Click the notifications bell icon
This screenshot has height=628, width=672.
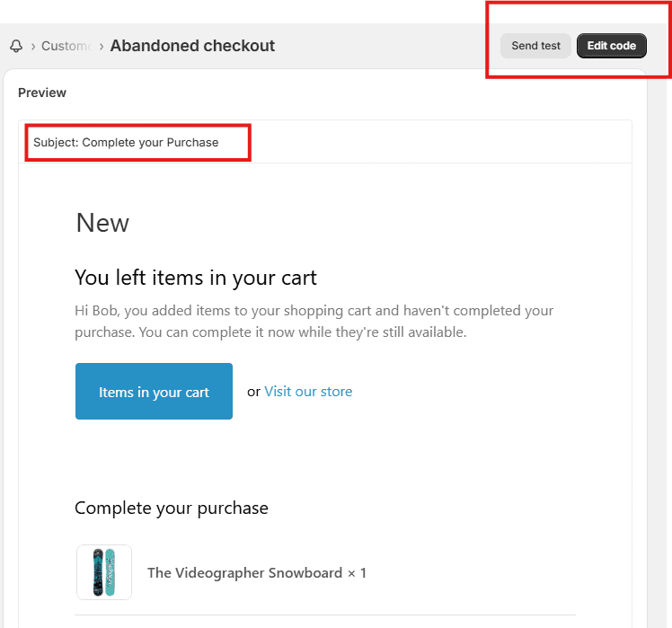coord(16,46)
